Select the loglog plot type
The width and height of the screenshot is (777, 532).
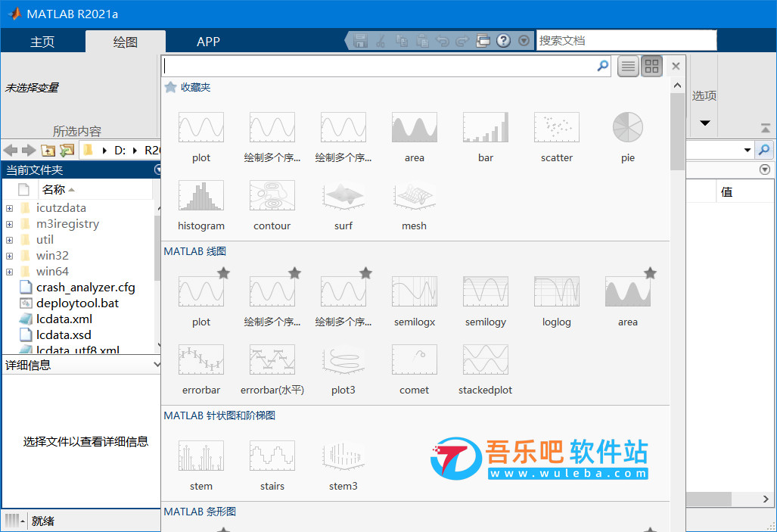click(557, 301)
